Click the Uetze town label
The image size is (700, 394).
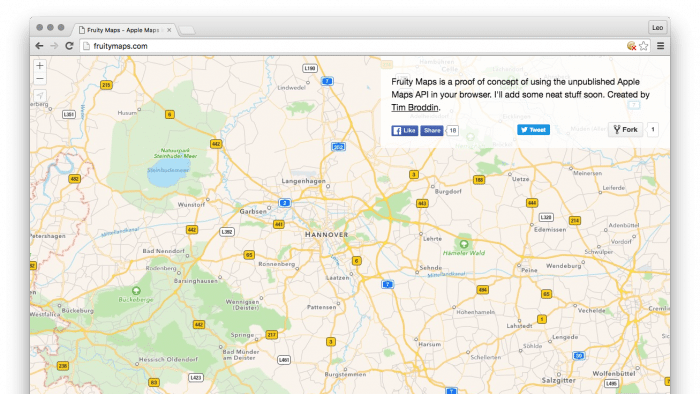[x=521, y=179]
